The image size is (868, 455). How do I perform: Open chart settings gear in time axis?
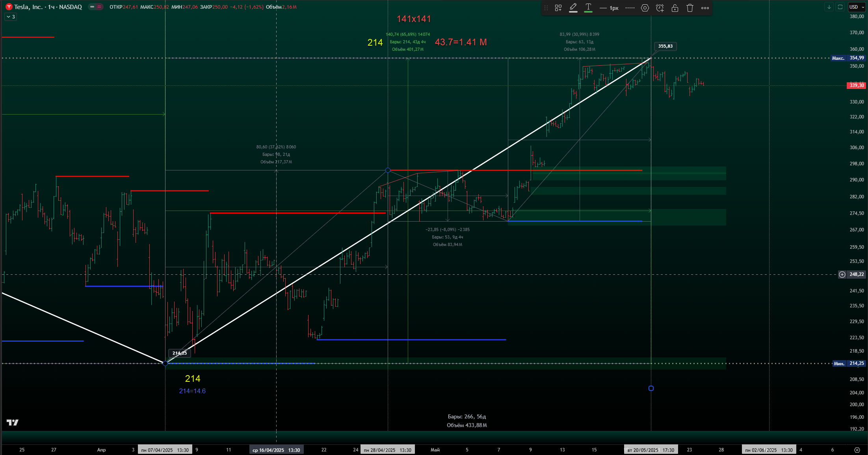pos(857,450)
